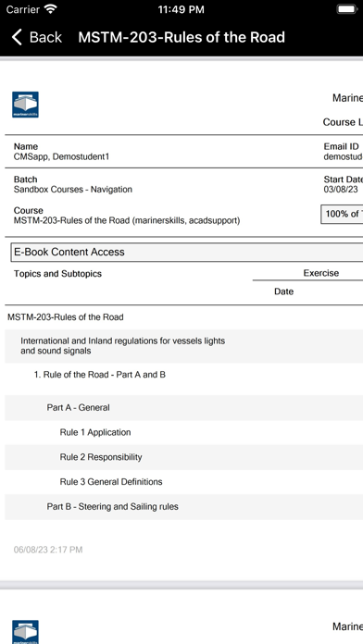The image size is (363, 644).
Task: Tap the Exercise column header
Action: click(321, 273)
